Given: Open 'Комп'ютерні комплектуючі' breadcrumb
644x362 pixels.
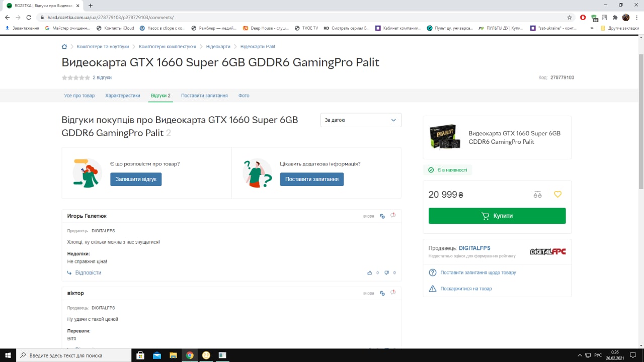Looking at the screenshot, I should [x=168, y=47].
